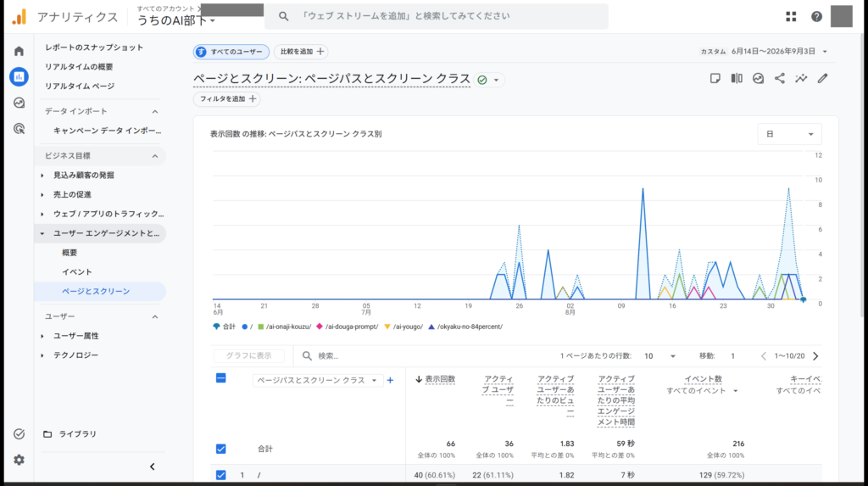868x486 pixels.
Task: Share this report via share icon
Action: 780,78
